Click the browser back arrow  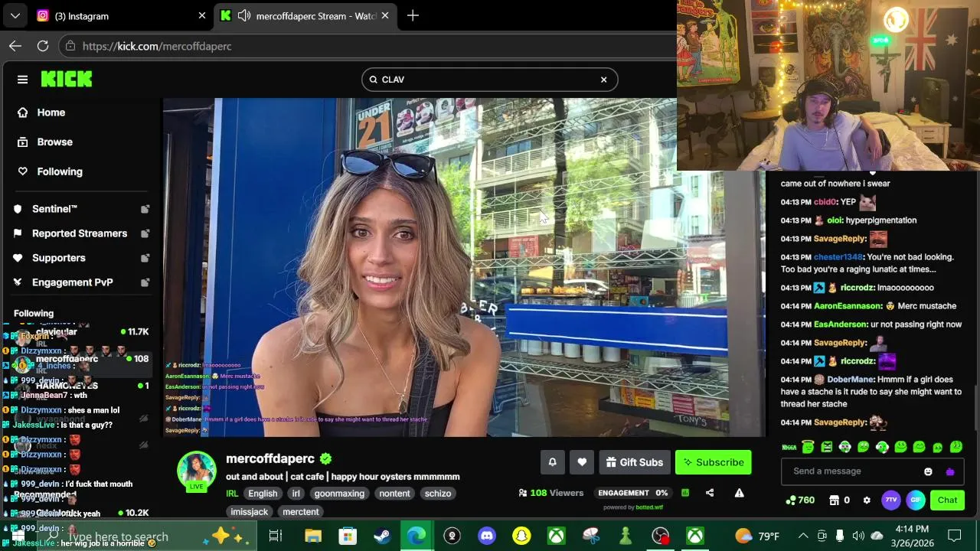[x=15, y=46]
